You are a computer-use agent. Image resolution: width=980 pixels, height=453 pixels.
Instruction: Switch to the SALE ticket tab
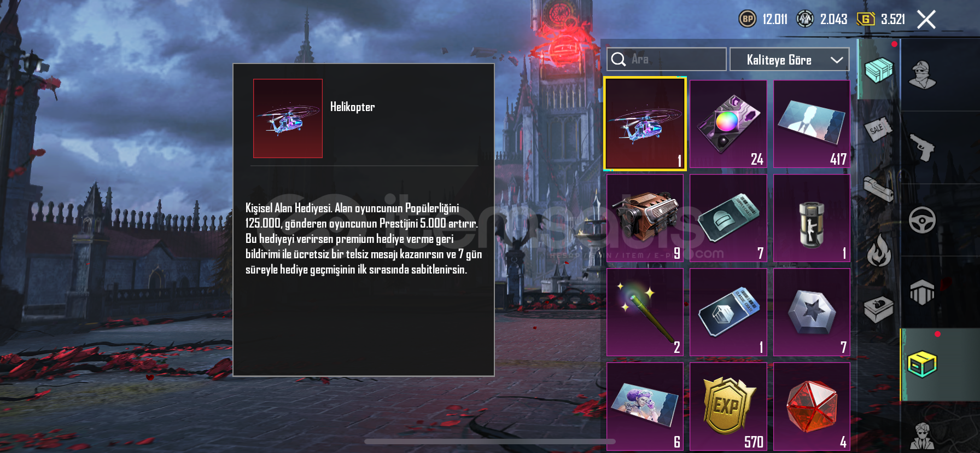878,130
